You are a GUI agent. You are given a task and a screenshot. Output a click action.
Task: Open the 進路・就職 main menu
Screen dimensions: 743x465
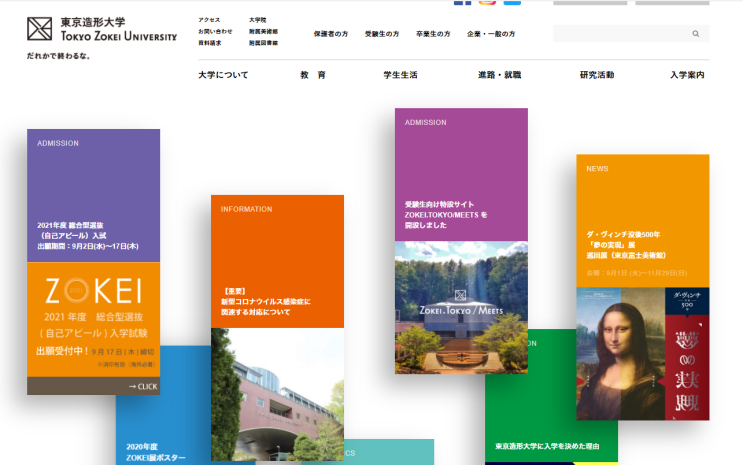click(x=499, y=75)
